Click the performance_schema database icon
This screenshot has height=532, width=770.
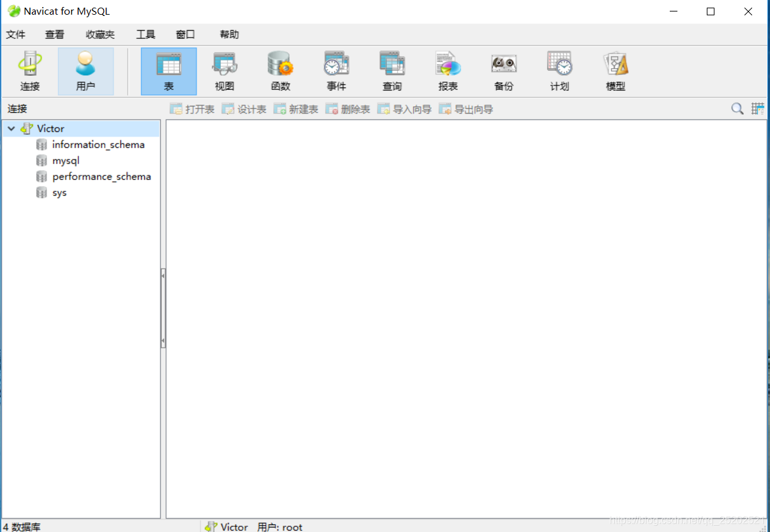pos(42,177)
